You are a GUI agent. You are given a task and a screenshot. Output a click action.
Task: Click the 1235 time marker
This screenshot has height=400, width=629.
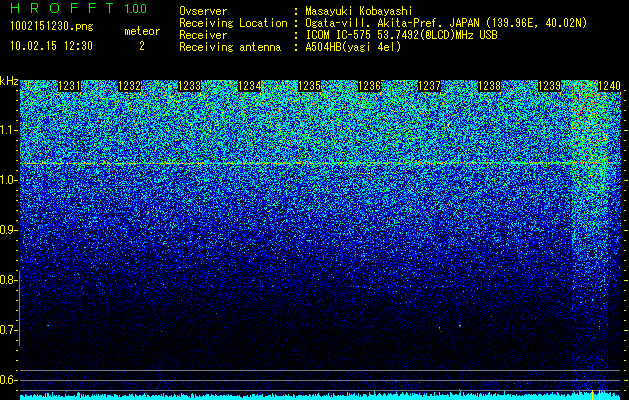[309, 86]
